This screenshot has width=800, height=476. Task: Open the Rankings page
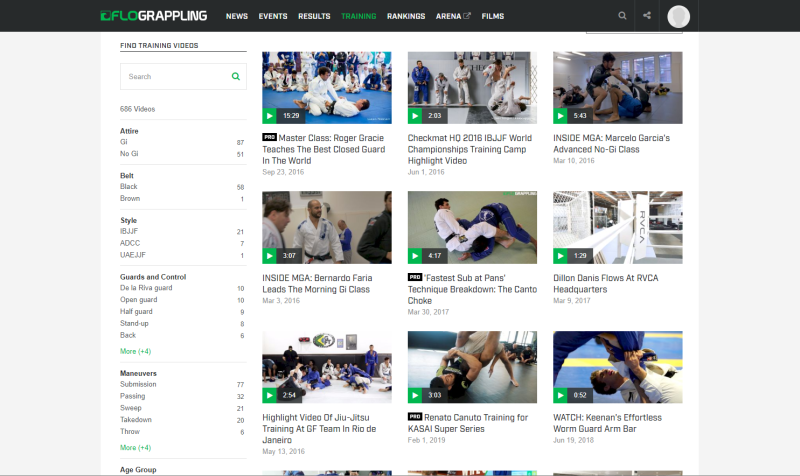406,16
